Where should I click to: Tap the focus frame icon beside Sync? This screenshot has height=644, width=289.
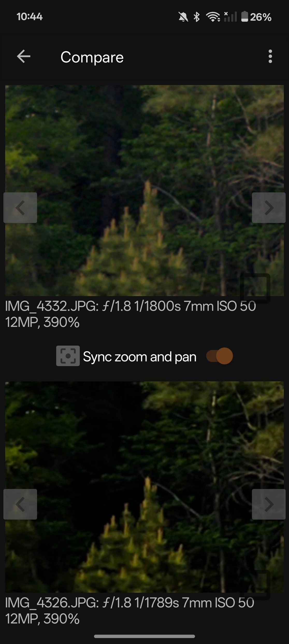click(68, 356)
